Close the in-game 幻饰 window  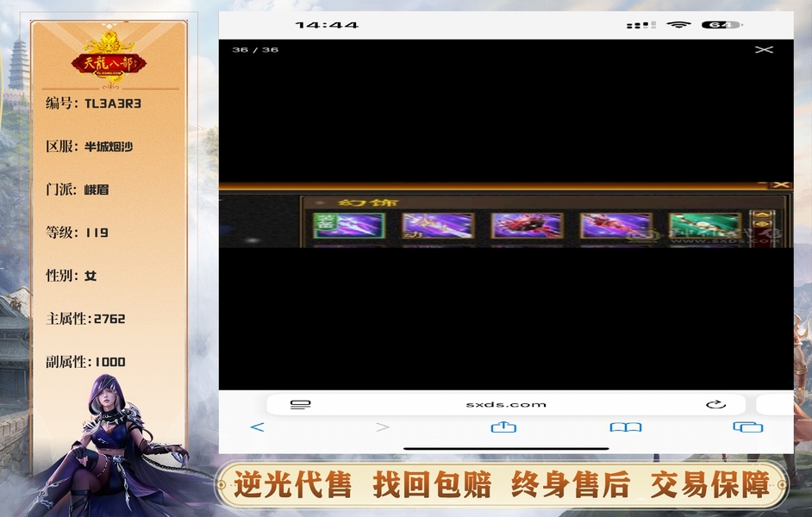782,184
